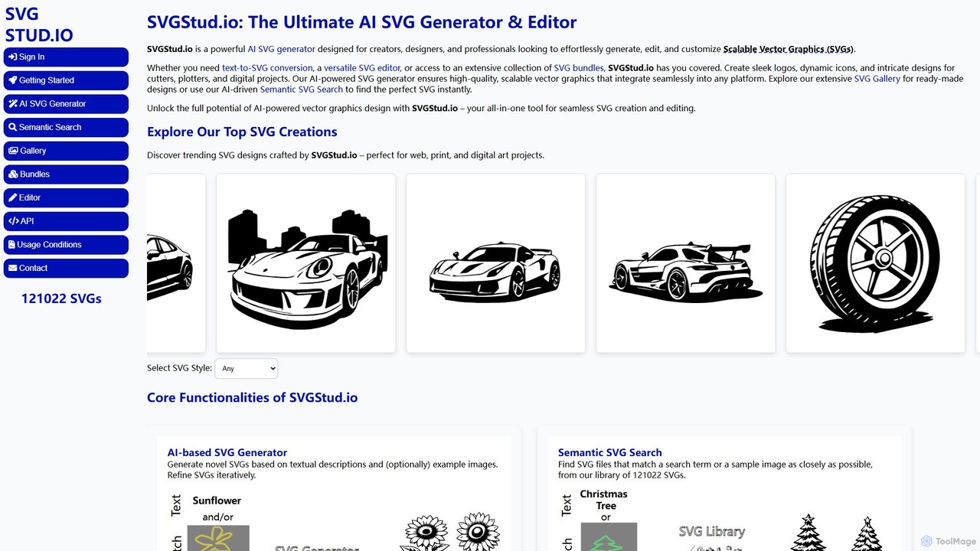
Task: Open the Contact page button
Action: (x=66, y=268)
